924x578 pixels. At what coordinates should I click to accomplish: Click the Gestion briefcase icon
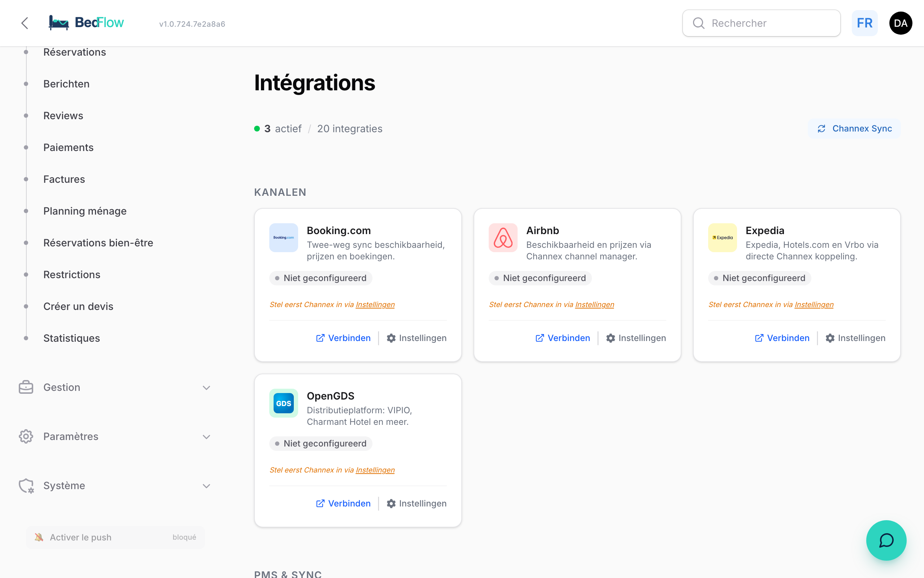[26, 387]
